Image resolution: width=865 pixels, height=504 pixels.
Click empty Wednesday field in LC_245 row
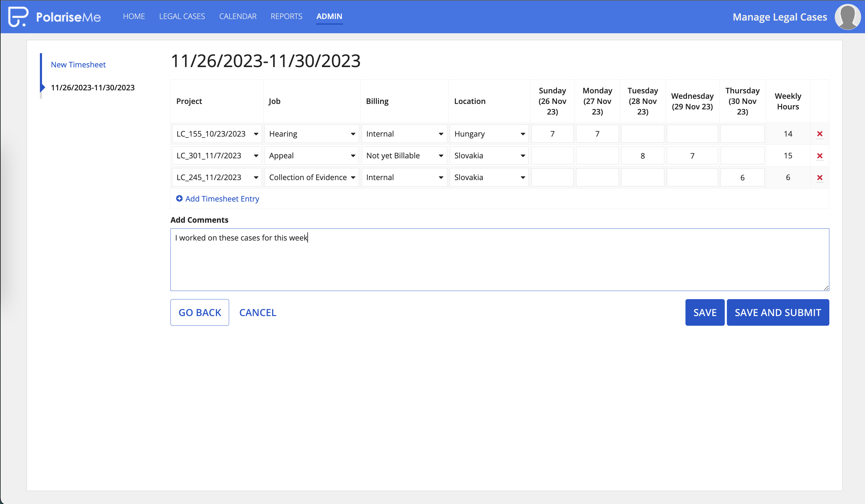[692, 177]
